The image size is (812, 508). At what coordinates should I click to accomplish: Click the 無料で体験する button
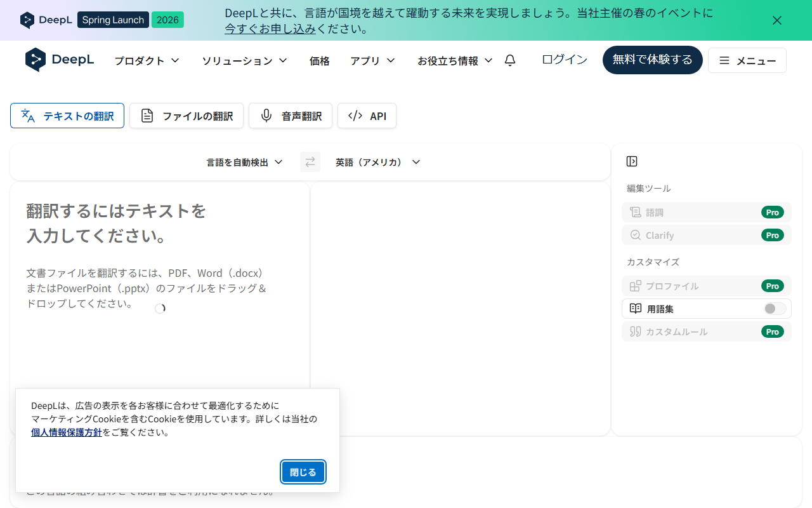(652, 60)
